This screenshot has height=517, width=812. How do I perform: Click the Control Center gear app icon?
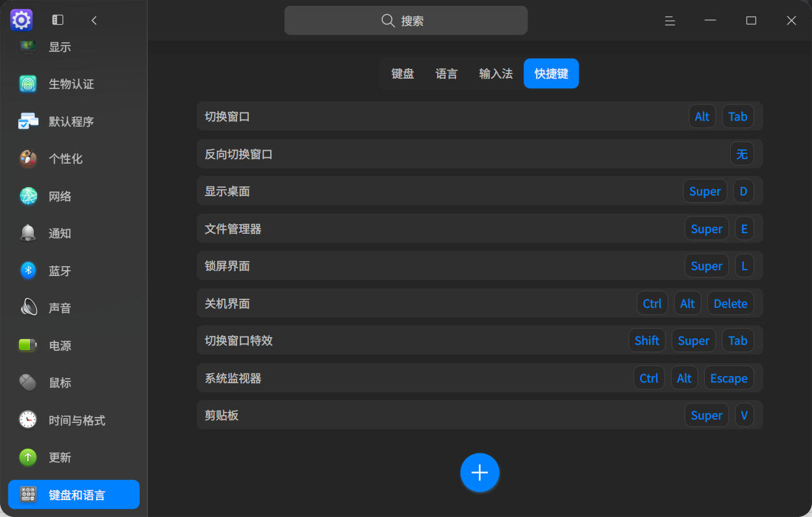[x=21, y=20]
